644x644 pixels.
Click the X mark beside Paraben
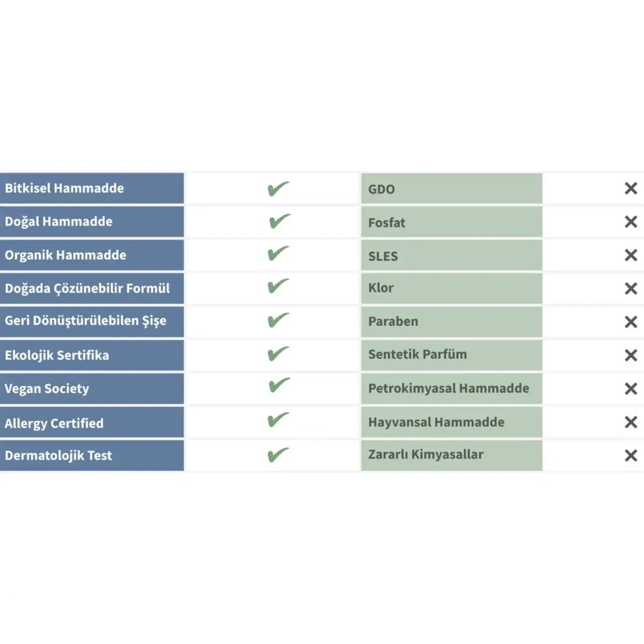coord(631,322)
